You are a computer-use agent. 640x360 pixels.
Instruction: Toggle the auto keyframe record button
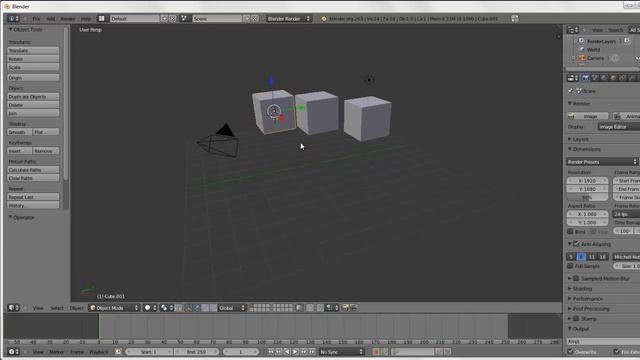pyautogui.click(x=376, y=352)
